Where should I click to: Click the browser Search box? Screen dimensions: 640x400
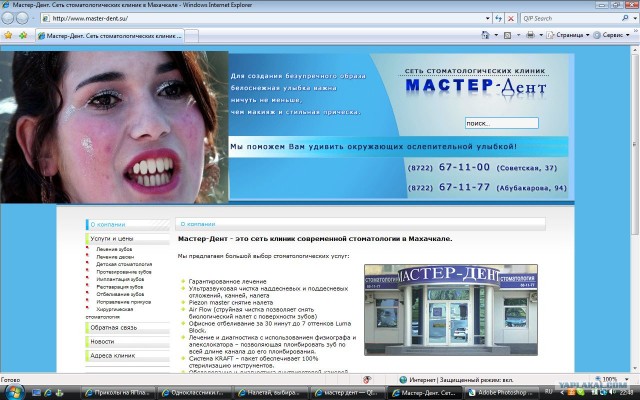(571, 18)
